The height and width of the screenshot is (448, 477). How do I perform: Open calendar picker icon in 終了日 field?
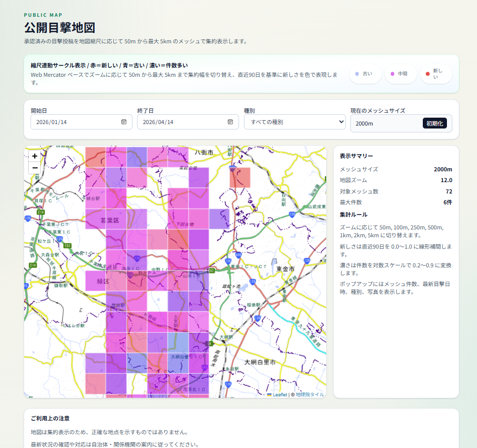(230, 122)
